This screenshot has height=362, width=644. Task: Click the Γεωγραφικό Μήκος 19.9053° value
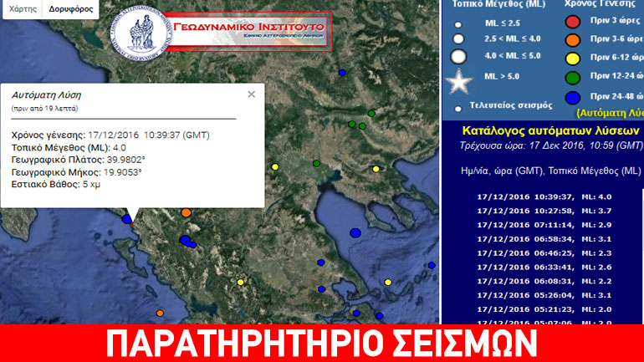pyautogui.click(x=122, y=172)
